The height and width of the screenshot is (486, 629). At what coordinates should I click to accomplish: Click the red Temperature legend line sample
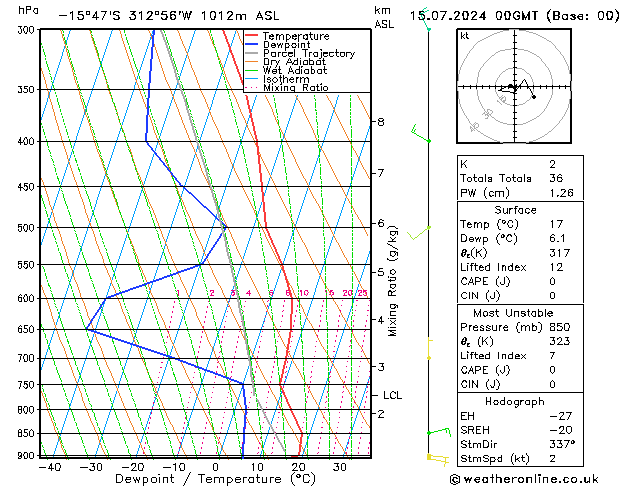pos(251,36)
